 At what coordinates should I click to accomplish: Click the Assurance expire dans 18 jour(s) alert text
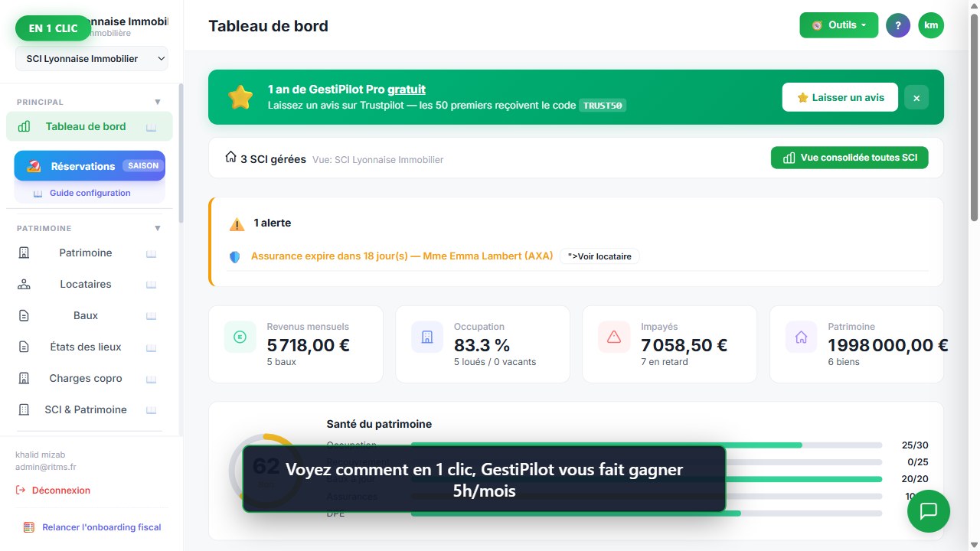tap(402, 256)
